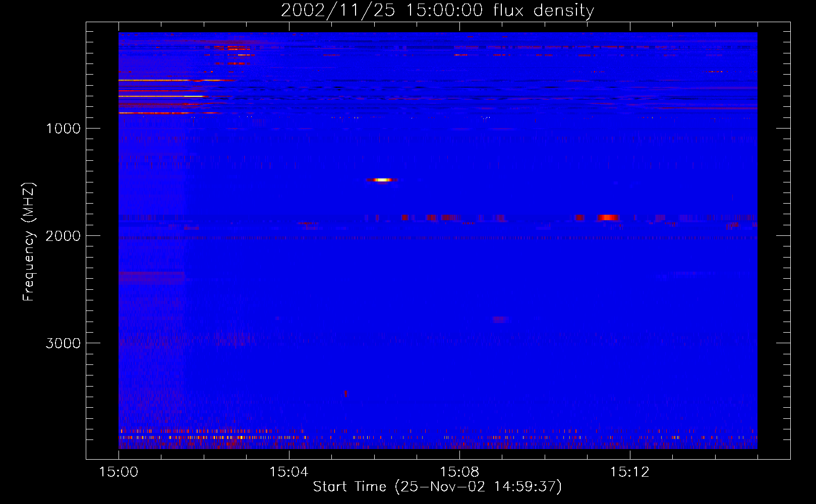Image resolution: width=816 pixels, height=504 pixels.
Task: Click the "Frequency (MHZ)" axis label
Action: 28,242
